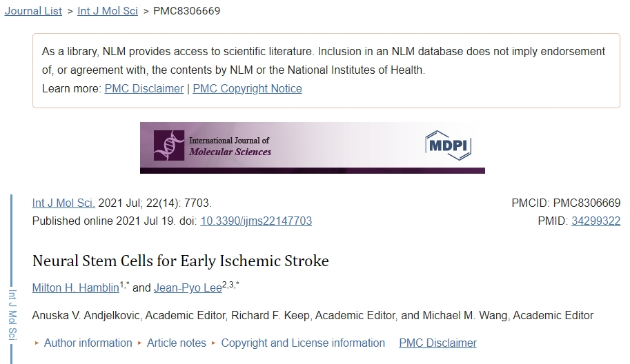Expand Article notes section
The width and height of the screenshot is (630, 364).
coord(177,343)
